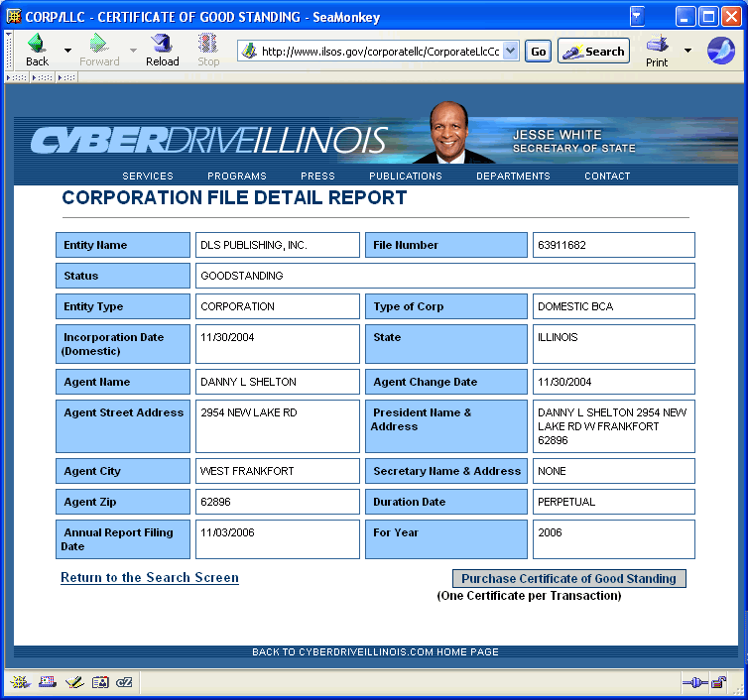Open the PROGRAMS site menu

click(237, 175)
